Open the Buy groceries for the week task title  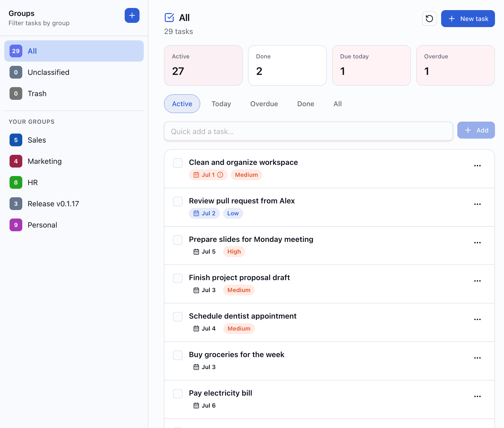pos(237,354)
